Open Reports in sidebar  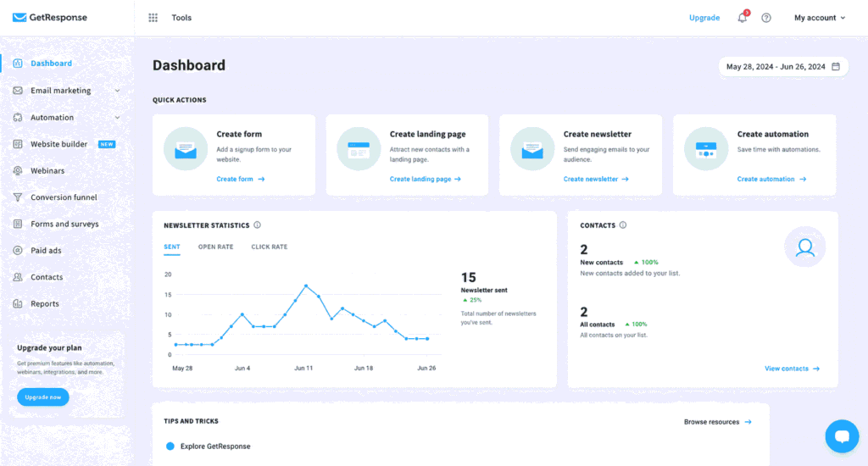[45, 303]
